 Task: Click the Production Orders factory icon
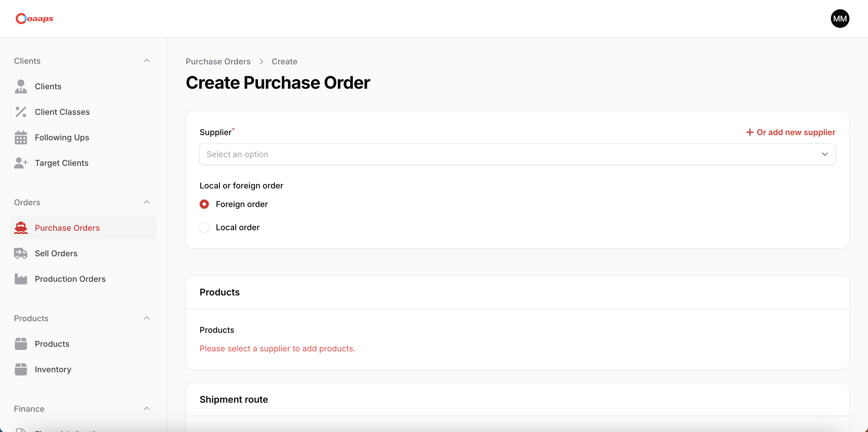[x=21, y=279]
